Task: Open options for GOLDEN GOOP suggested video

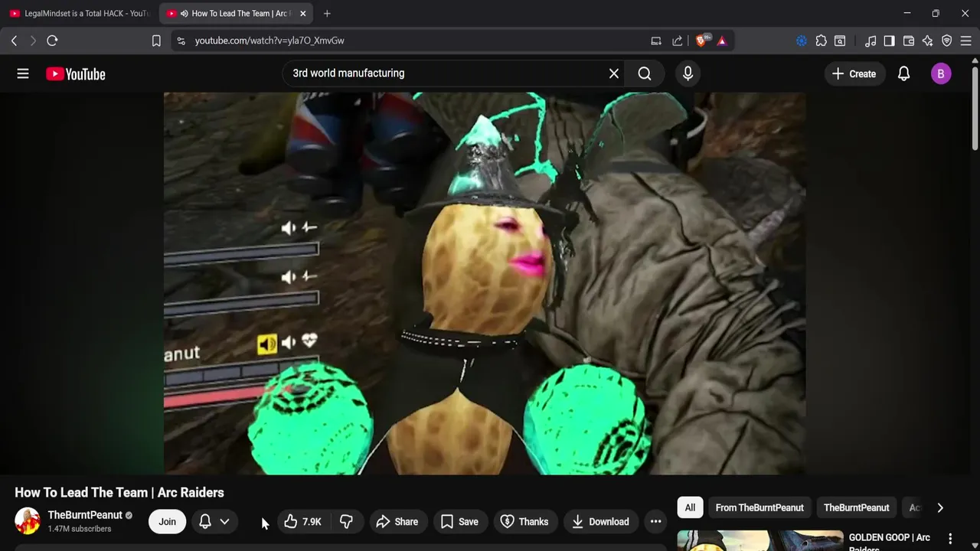Action: coord(950,539)
